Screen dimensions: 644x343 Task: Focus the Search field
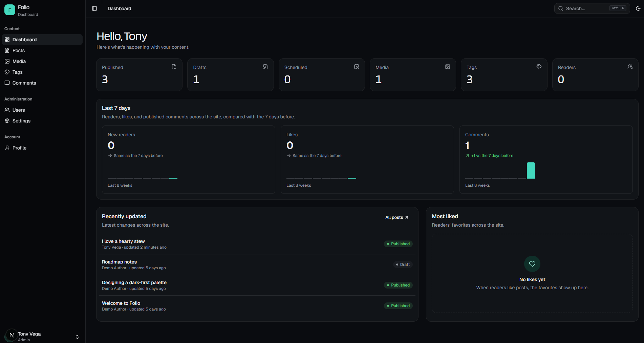[x=592, y=8]
